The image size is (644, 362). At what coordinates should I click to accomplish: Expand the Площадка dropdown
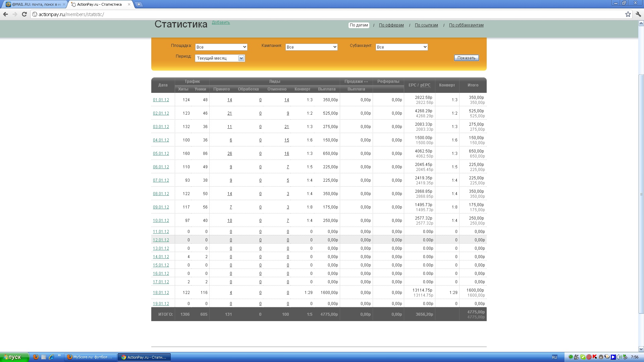(x=221, y=47)
